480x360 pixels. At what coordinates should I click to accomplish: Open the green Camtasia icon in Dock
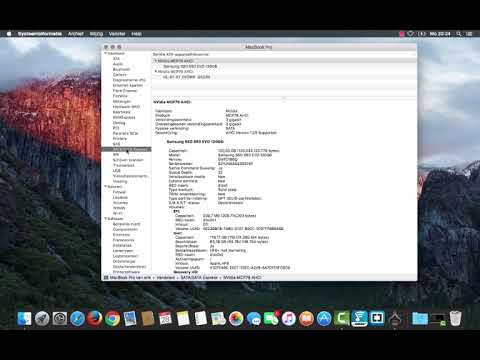point(342,319)
